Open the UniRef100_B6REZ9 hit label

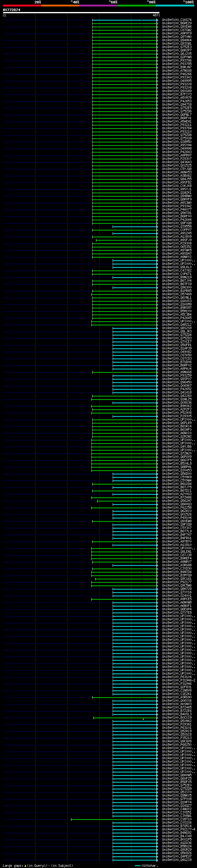point(176,23)
